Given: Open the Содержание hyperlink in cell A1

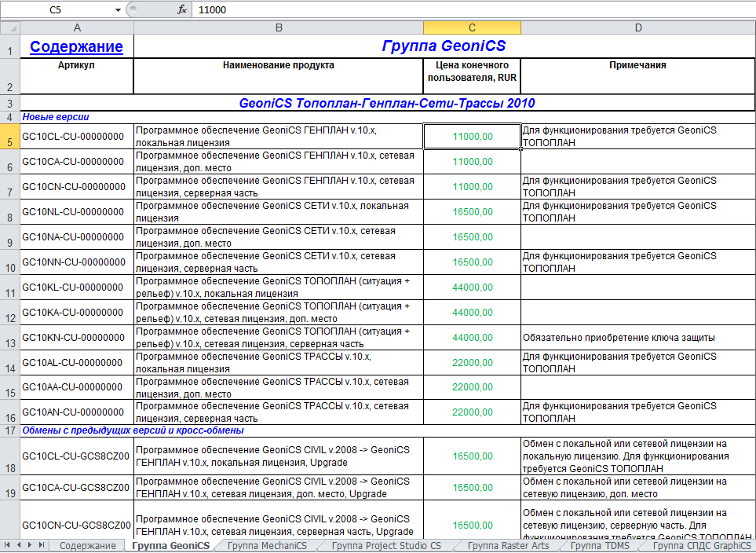Looking at the screenshot, I should tap(76, 47).
